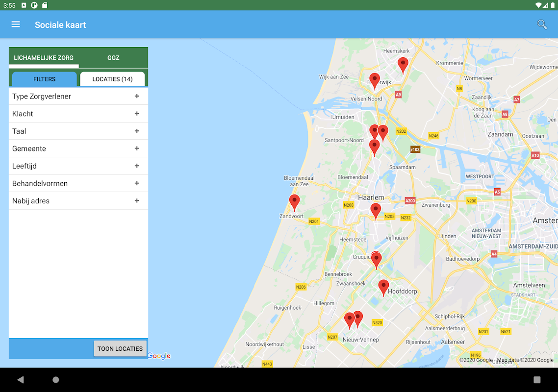Screen dimensions: 558x392
Task: Select the map pin at Haarlem
Action: (376, 212)
